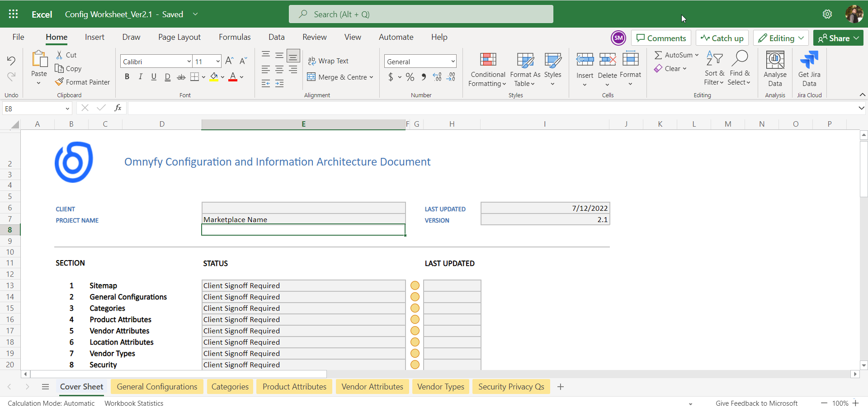Image resolution: width=868 pixels, height=408 pixels.
Task: Click AutoSum button
Action: click(676, 55)
